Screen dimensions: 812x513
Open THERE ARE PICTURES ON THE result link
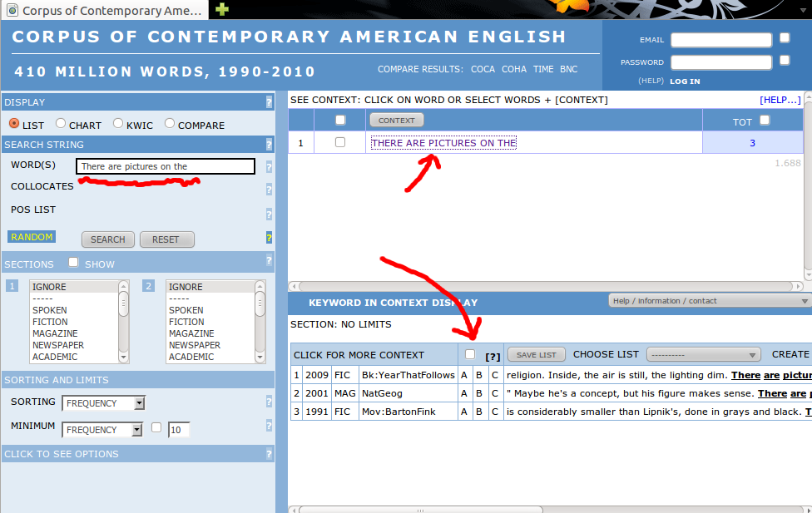click(443, 143)
